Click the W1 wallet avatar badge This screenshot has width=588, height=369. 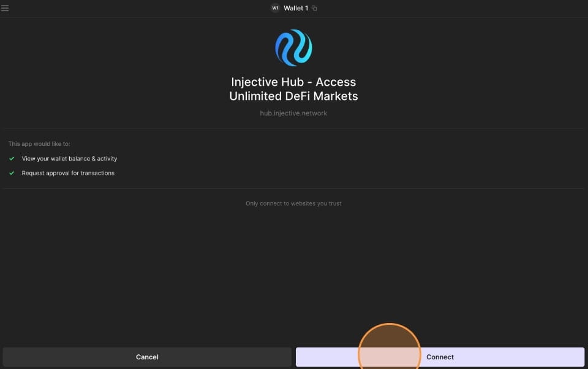[275, 8]
